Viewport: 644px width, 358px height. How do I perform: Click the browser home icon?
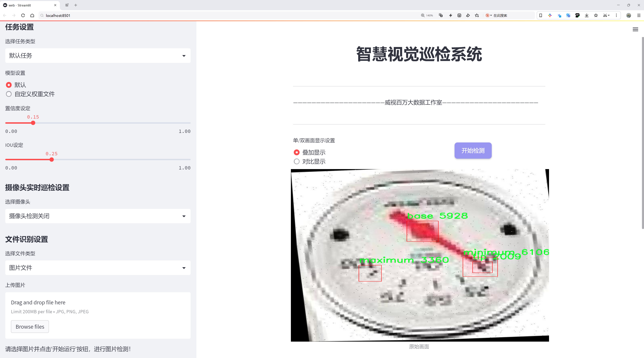click(32, 16)
